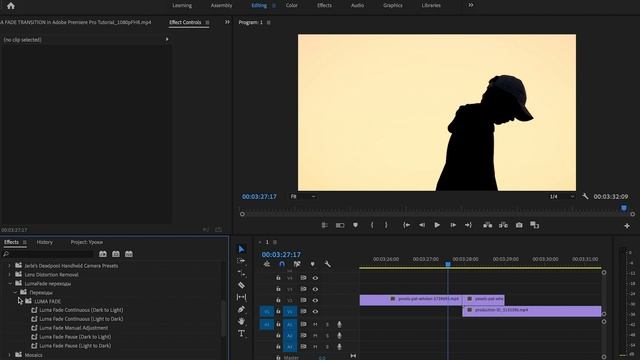Step back one frame
The height and width of the screenshot is (360, 640).
click(x=422, y=225)
